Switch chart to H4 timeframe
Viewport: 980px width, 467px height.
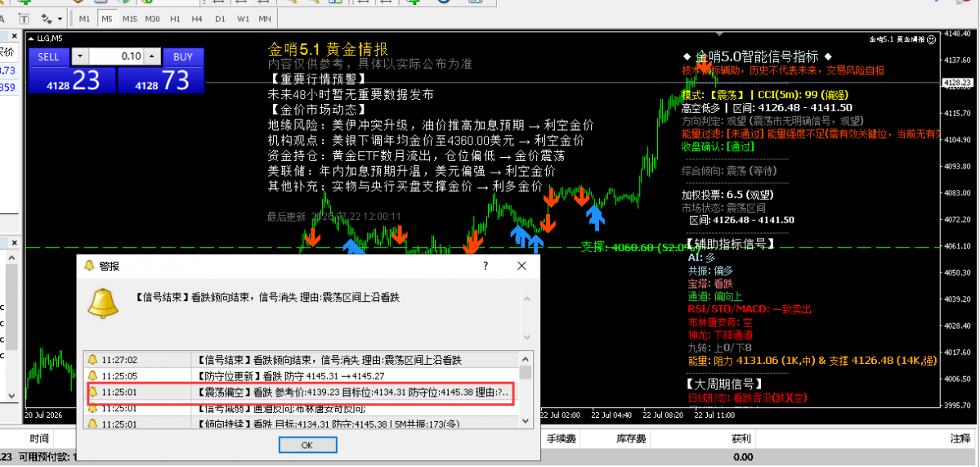(197, 19)
